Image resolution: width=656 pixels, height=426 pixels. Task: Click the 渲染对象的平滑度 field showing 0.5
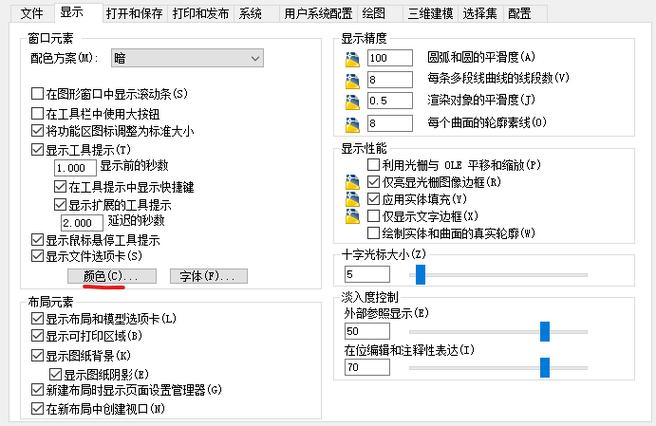[390, 101]
